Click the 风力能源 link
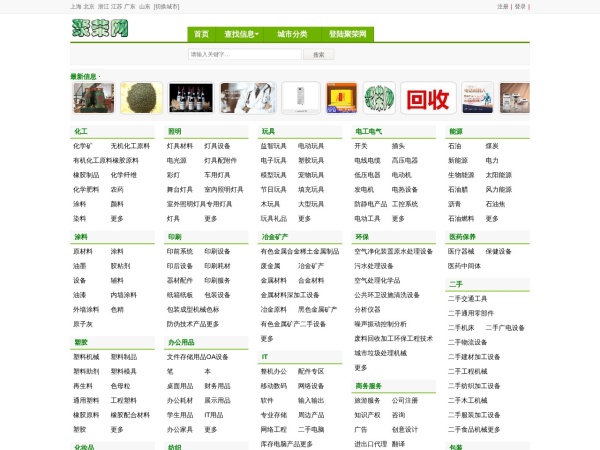Image resolution: width=600 pixels, height=450 pixels. pyautogui.click(x=499, y=189)
